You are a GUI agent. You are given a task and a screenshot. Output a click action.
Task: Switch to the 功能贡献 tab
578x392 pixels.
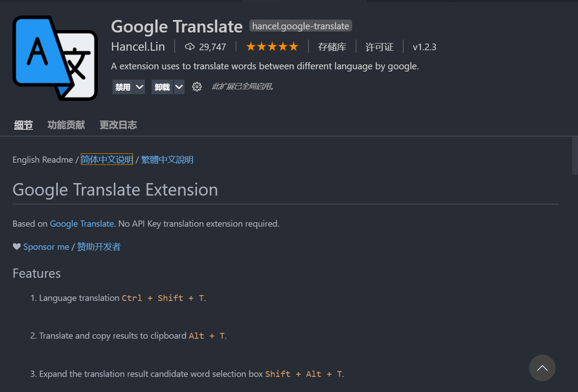[66, 125]
